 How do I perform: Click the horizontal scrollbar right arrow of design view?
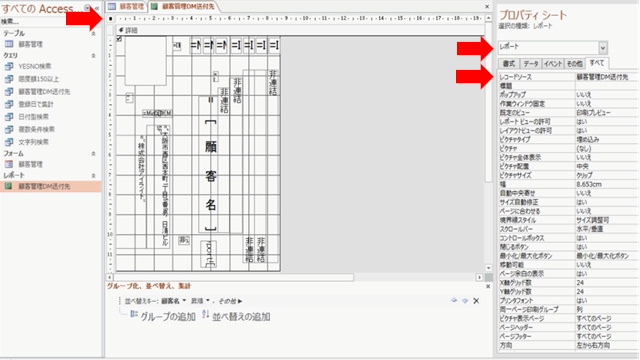pos(480,277)
